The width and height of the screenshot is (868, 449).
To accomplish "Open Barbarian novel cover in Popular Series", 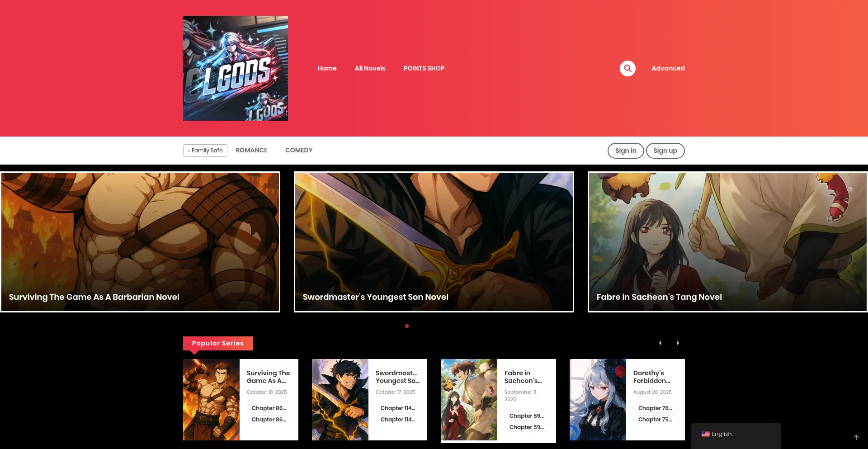I will pyautogui.click(x=211, y=400).
